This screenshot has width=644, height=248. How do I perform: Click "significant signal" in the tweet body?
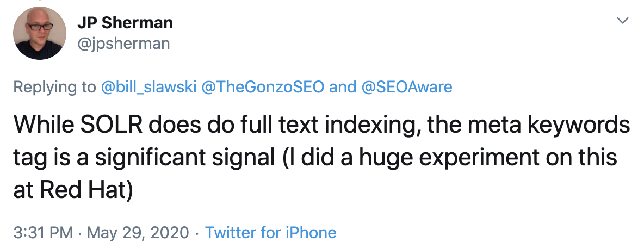pyautogui.click(x=185, y=158)
